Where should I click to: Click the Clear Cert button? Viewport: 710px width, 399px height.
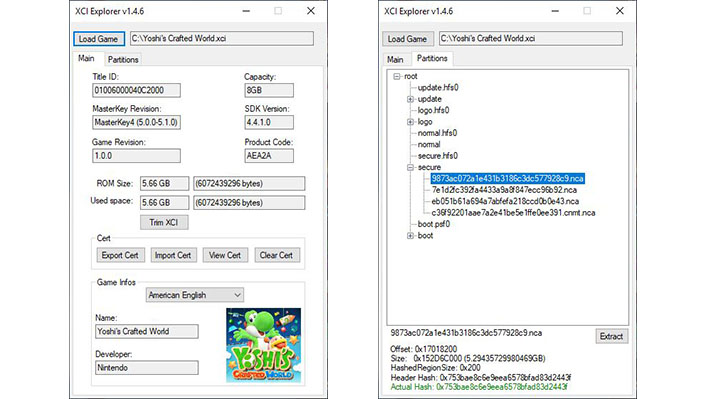277,255
